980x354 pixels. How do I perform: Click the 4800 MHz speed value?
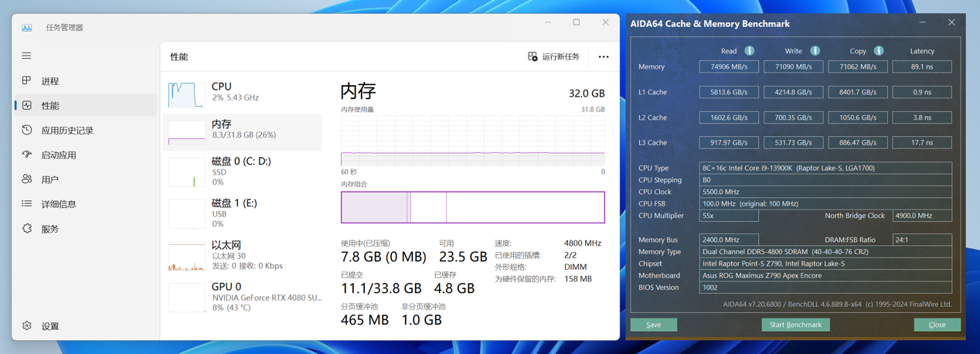pyautogui.click(x=583, y=243)
